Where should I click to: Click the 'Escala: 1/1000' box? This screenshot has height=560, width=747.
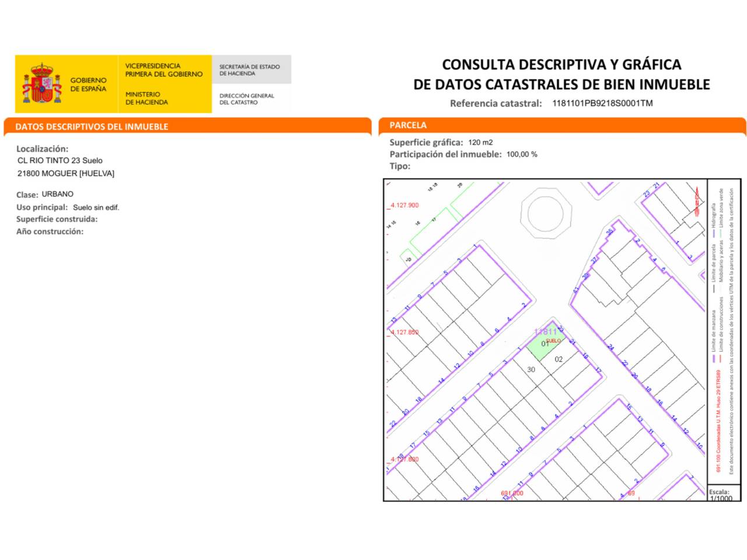[721, 495]
